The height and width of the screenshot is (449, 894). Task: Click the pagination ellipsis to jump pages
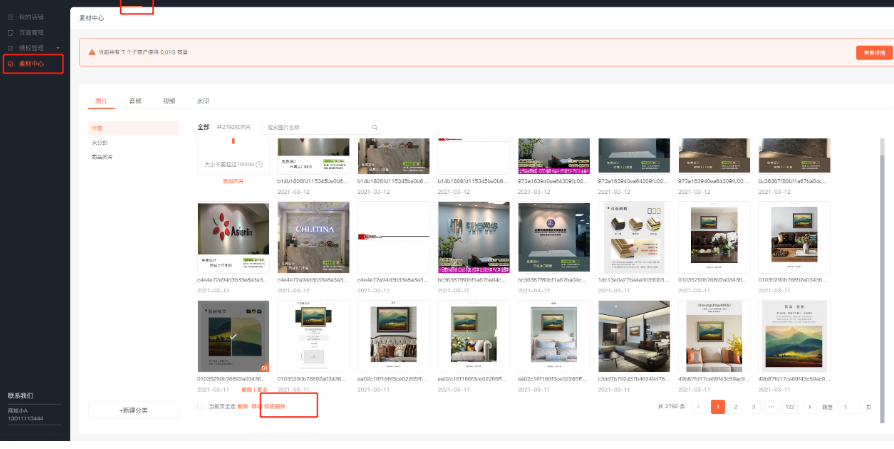click(771, 407)
